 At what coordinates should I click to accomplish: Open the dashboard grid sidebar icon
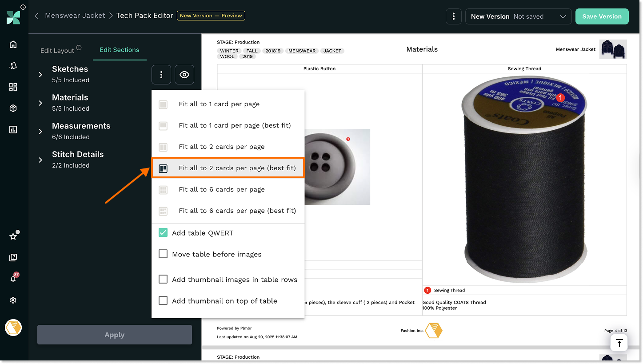point(13,87)
